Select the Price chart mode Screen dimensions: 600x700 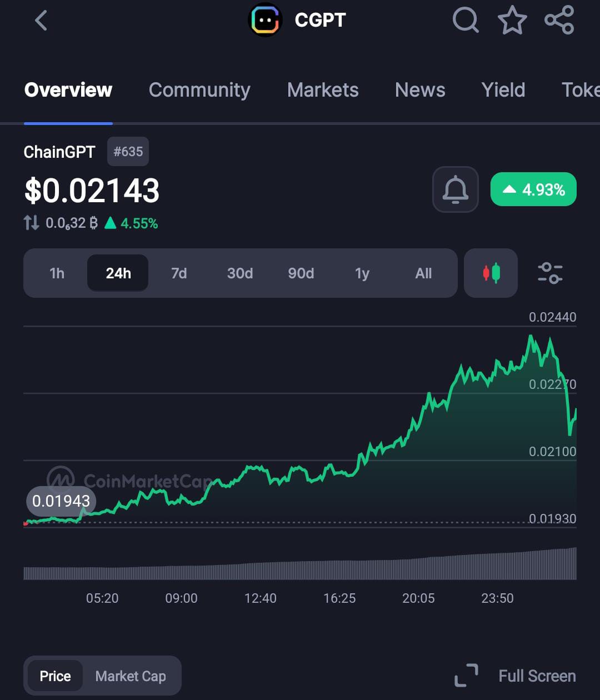pos(55,676)
